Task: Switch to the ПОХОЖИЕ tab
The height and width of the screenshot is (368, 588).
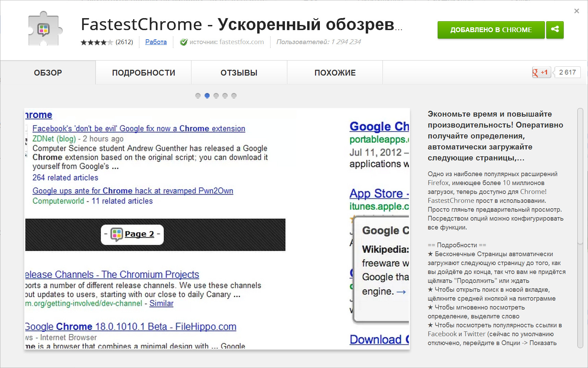Action: coord(335,73)
